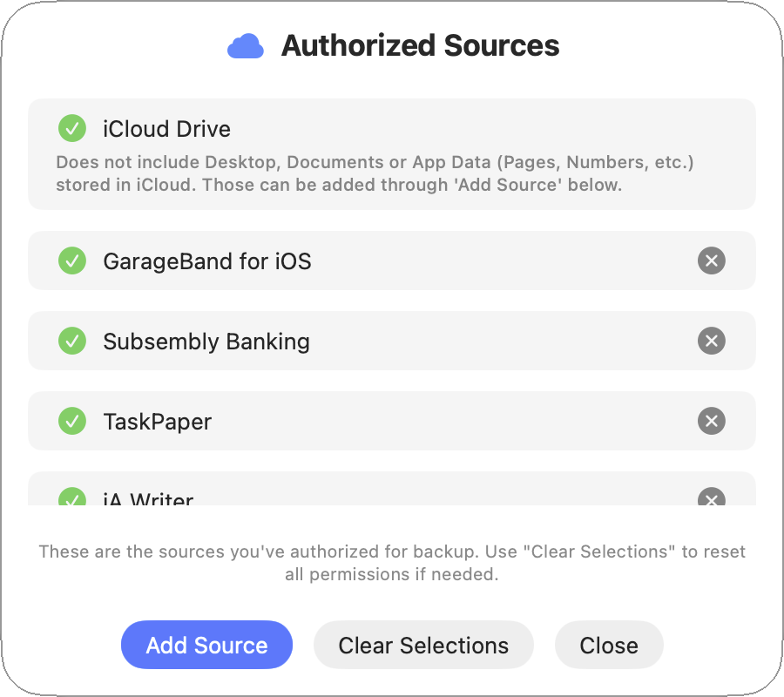Click the Authorized Sources title text
This screenshot has height=697, width=784.
coord(420,45)
